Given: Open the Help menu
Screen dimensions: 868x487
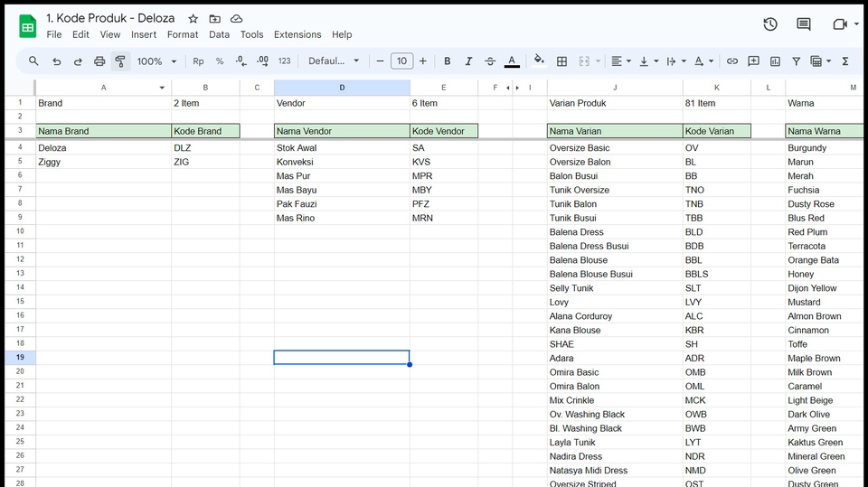Looking at the screenshot, I should 342,34.
